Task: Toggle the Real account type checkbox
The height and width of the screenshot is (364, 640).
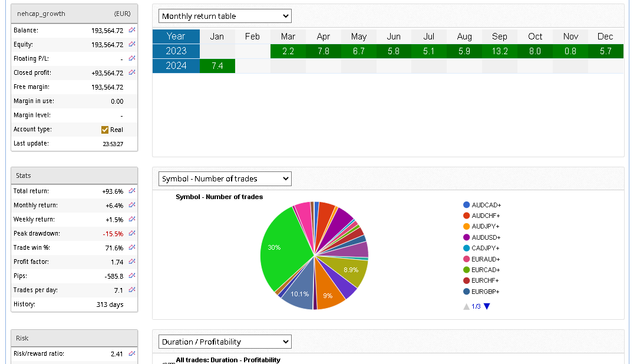Action: [x=105, y=130]
